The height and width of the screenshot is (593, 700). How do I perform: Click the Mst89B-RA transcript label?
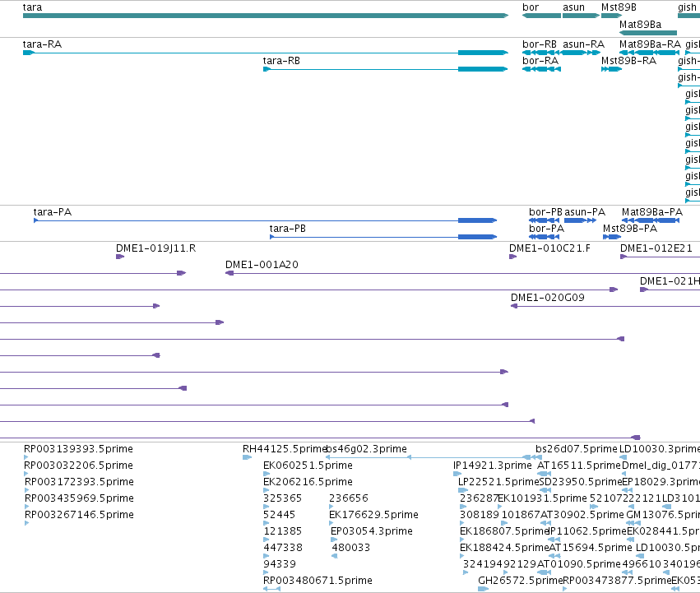tap(628, 61)
